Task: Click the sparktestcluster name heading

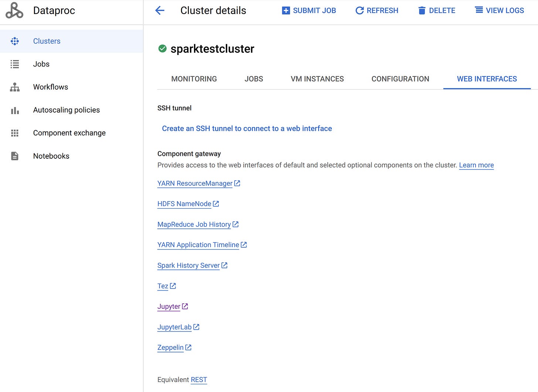Action: [x=212, y=49]
